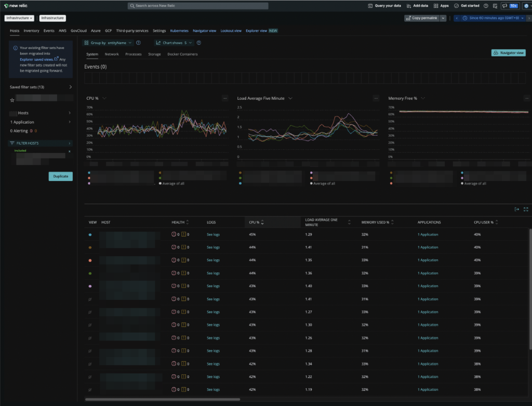This screenshot has width=532, height=406.
Task: Show host with load 1.34 in charts
Action: [90, 364]
